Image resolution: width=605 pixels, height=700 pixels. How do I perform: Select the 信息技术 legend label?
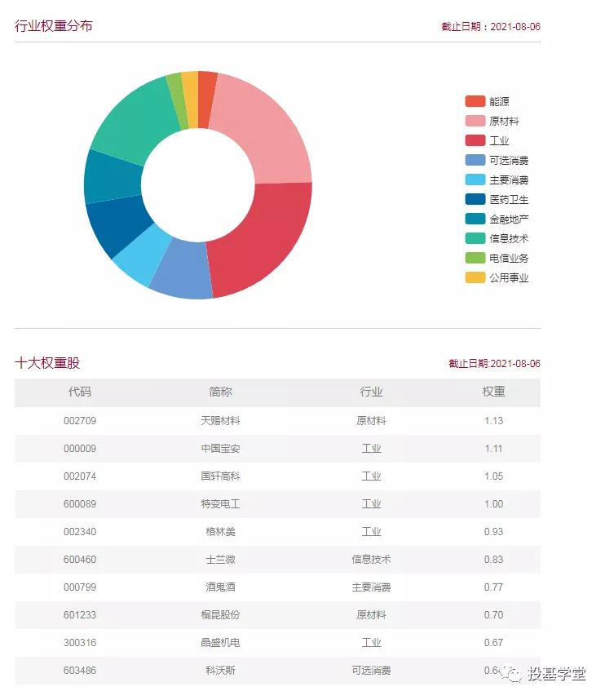tap(509, 238)
